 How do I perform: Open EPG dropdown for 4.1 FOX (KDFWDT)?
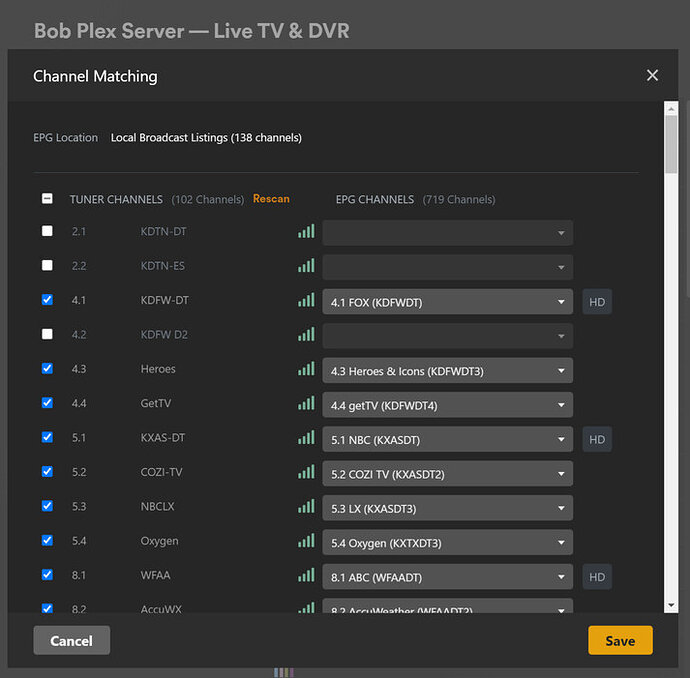[447, 302]
